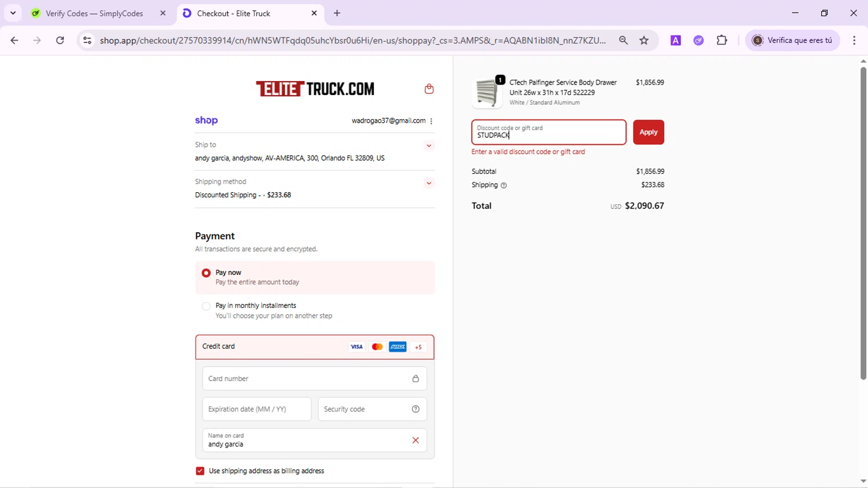Clear the Name on card field with the red X
868x488 pixels.
(415, 441)
